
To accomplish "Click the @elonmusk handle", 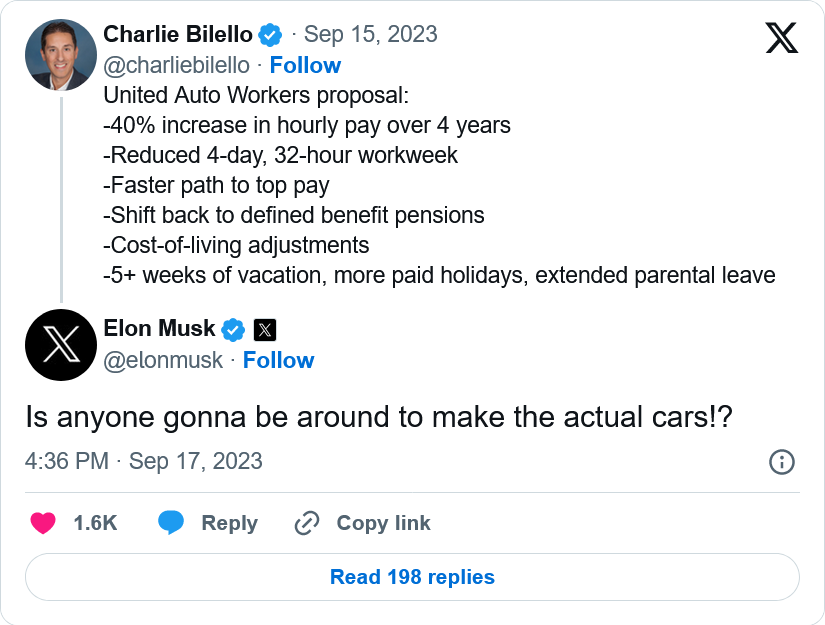I will click(163, 360).
